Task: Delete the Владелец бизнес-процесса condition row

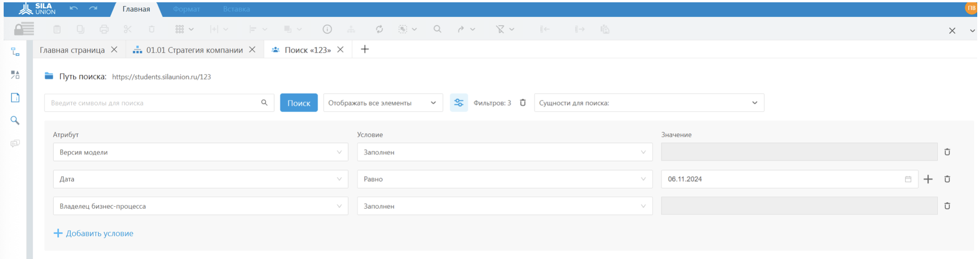Action: 947,206
